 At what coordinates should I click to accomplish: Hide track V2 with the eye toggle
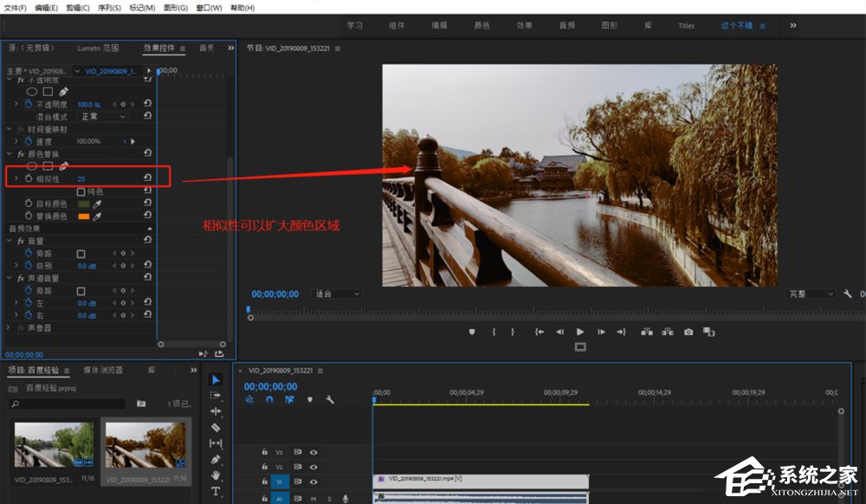(313, 467)
